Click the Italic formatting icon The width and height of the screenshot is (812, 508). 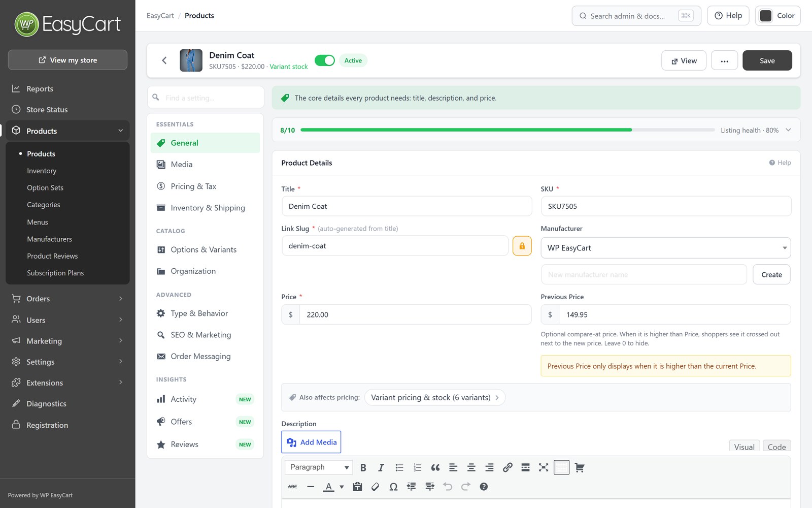381,467
